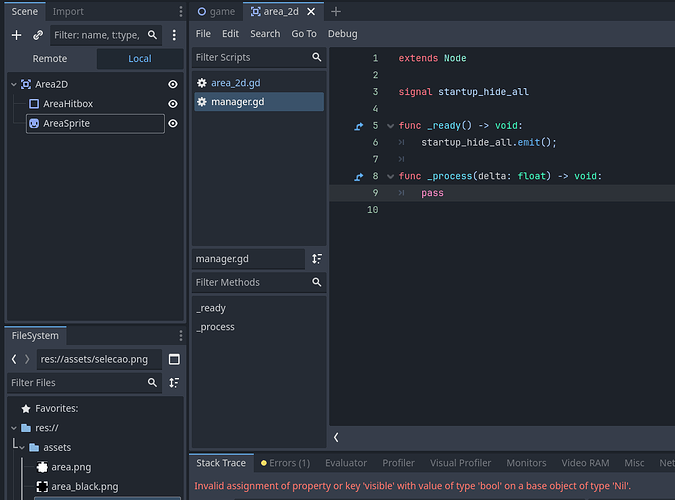Toggle the FileSystem split view mode icon
The height and width of the screenshot is (500, 675).
[174, 359]
